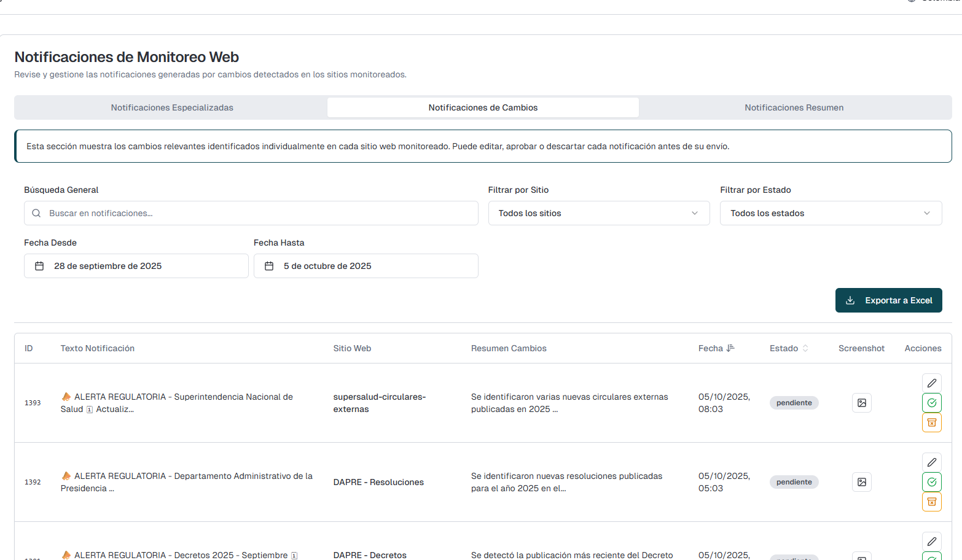Select the Notificaciones de Cambios tab
Screen dimensions: 962x560
(483, 107)
